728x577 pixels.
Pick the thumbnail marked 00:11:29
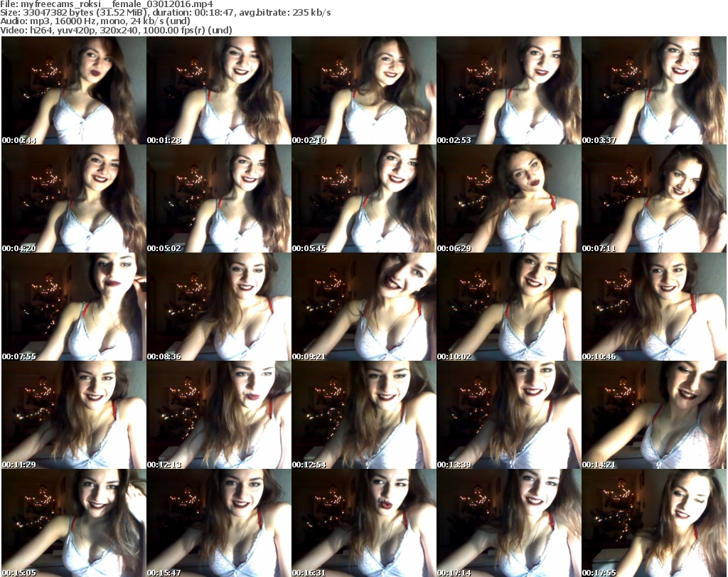pos(74,415)
